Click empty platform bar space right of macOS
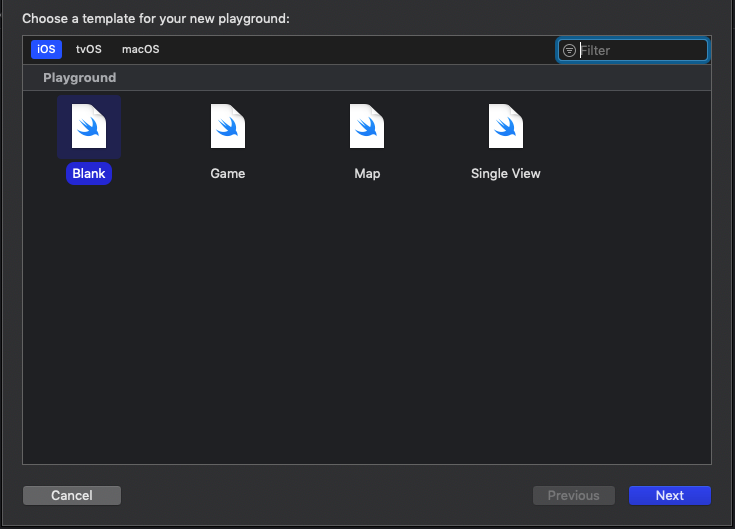This screenshot has height=529, width=735. pyautogui.click(x=350, y=49)
